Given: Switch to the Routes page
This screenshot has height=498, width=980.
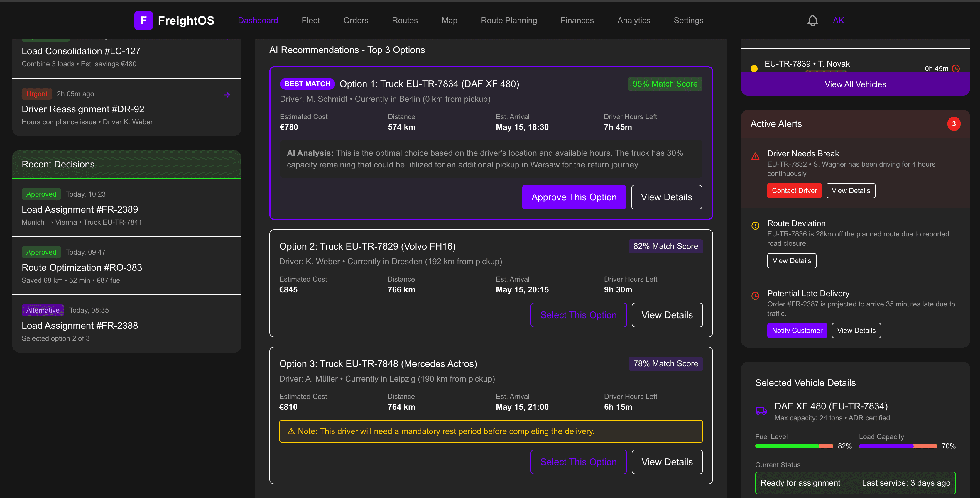Looking at the screenshot, I should (x=405, y=21).
